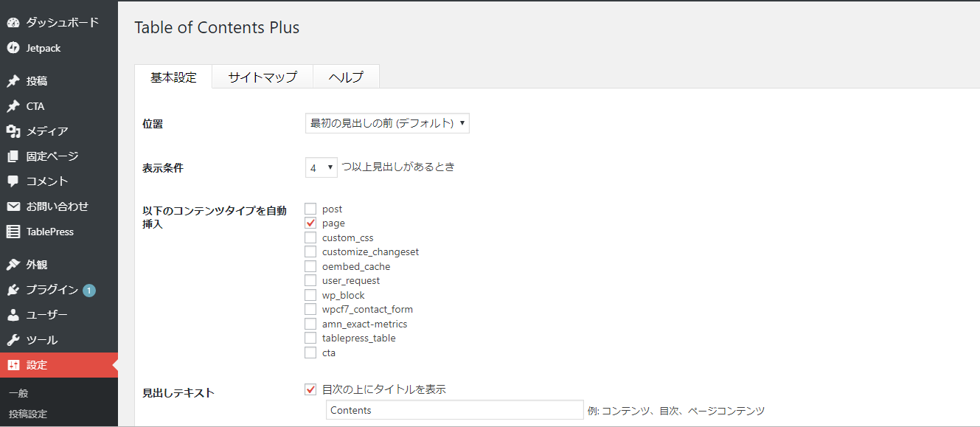Uncheck the page content type checkbox
Image resolution: width=980 pixels, height=427 pixels.
tap(310, 223)
